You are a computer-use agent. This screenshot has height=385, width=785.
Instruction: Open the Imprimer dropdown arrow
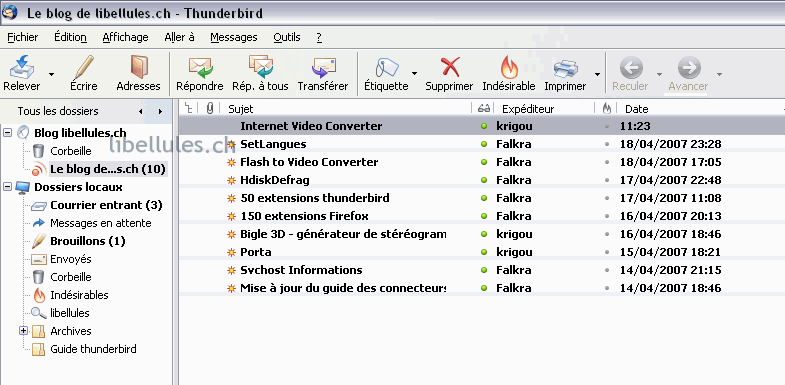597,74
